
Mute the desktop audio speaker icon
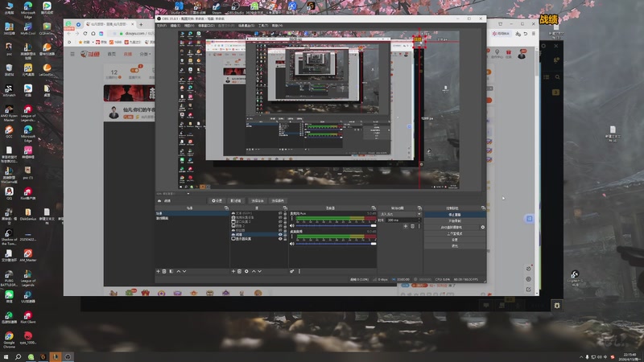tap(291, 244)
